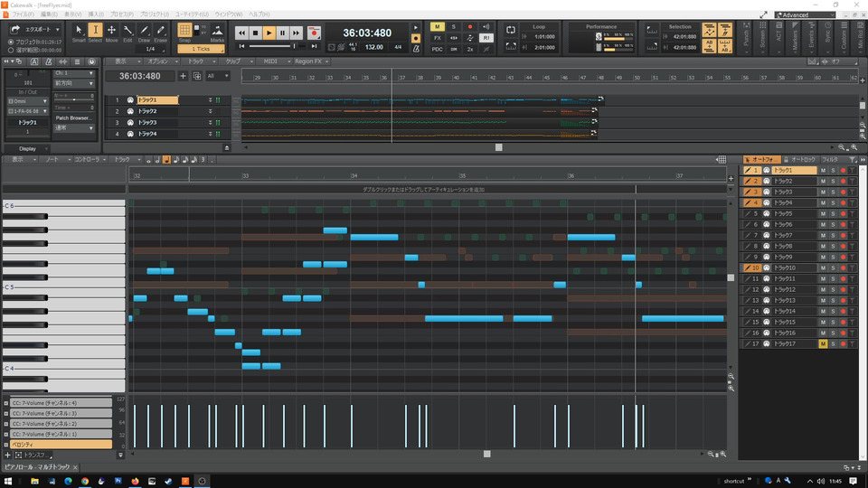
Task: Toggle the RI button
Action: coord(486,38)
